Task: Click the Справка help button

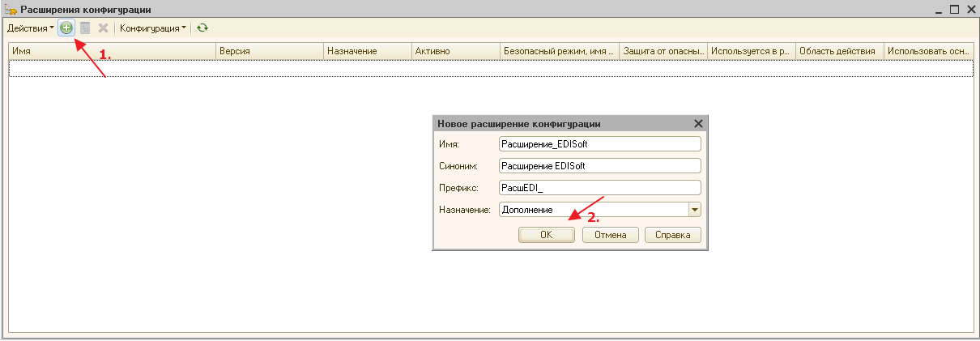Action: click(673, 235)
